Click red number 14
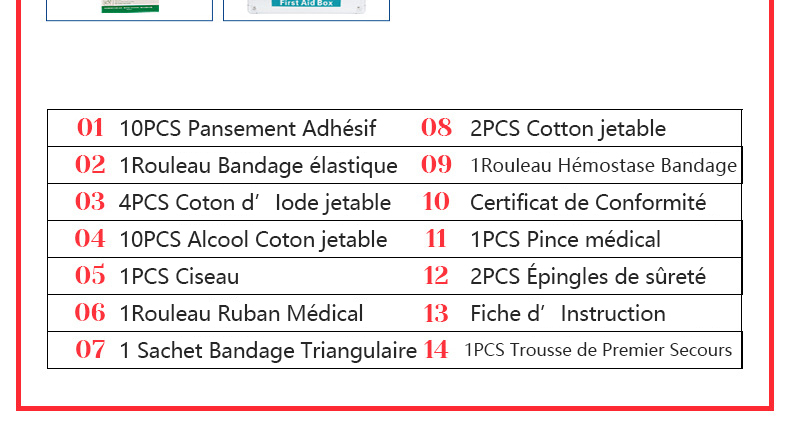The image size is (790, 426). [436, 349]
